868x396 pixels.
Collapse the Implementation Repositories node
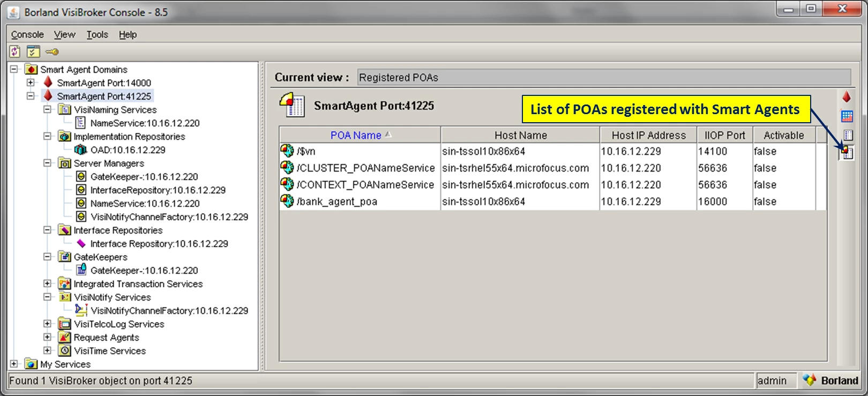click(x=47, y=136)
